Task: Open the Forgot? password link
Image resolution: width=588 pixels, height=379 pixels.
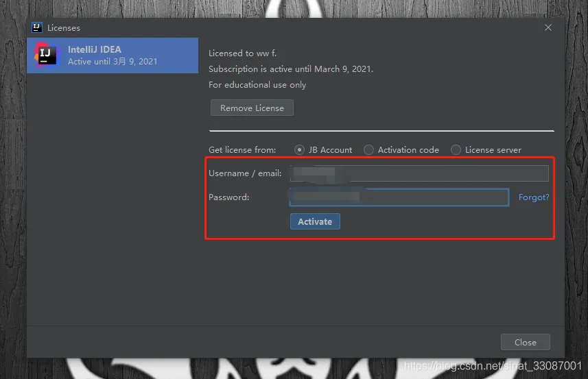Action: [x=534, y=197]
